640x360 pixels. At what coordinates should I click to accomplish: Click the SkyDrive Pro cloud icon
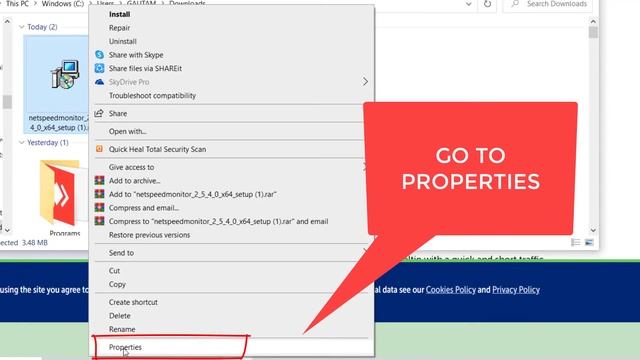(x=99, y=82)
